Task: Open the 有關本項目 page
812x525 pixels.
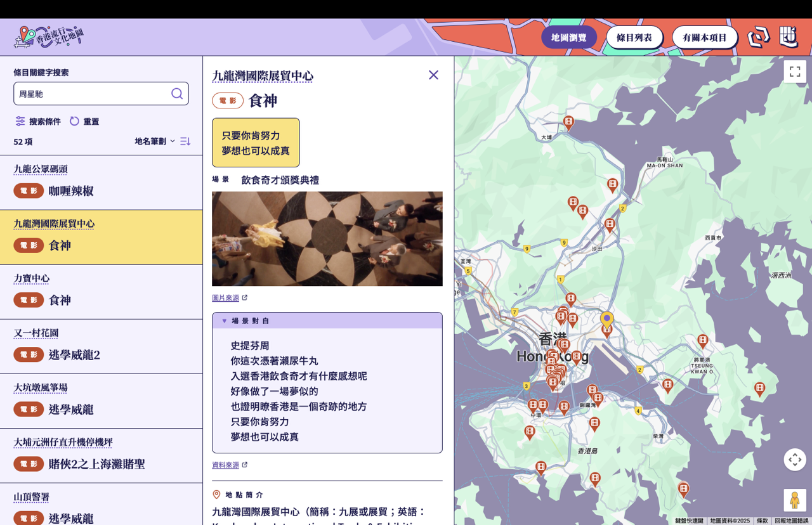Action: click(x=704, y=37)
